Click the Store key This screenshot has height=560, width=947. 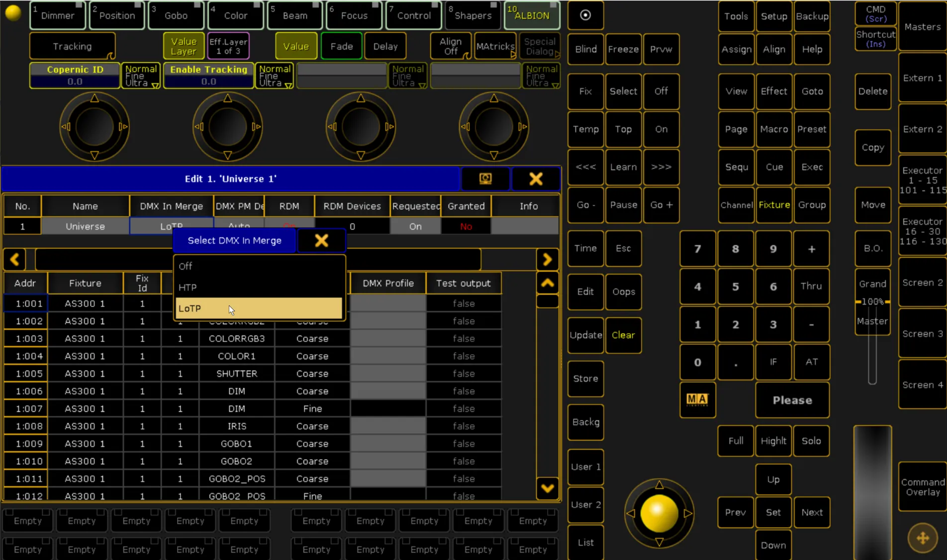pyautogui.click(x=585, y=378)
